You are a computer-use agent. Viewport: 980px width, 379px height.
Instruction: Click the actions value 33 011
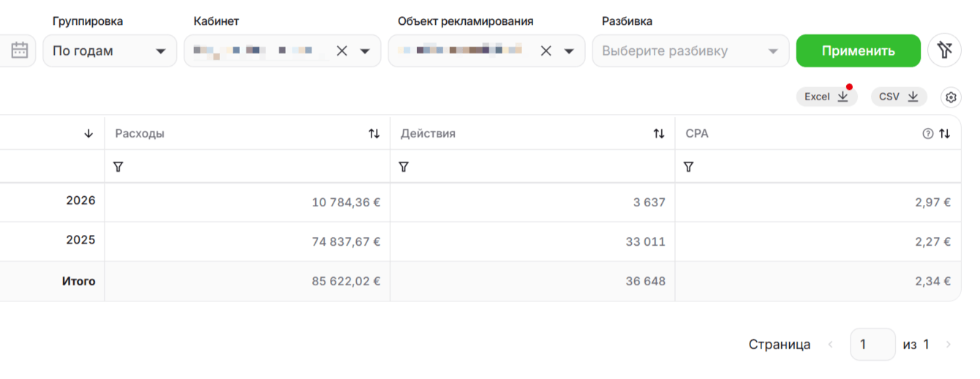click(646, 241)
